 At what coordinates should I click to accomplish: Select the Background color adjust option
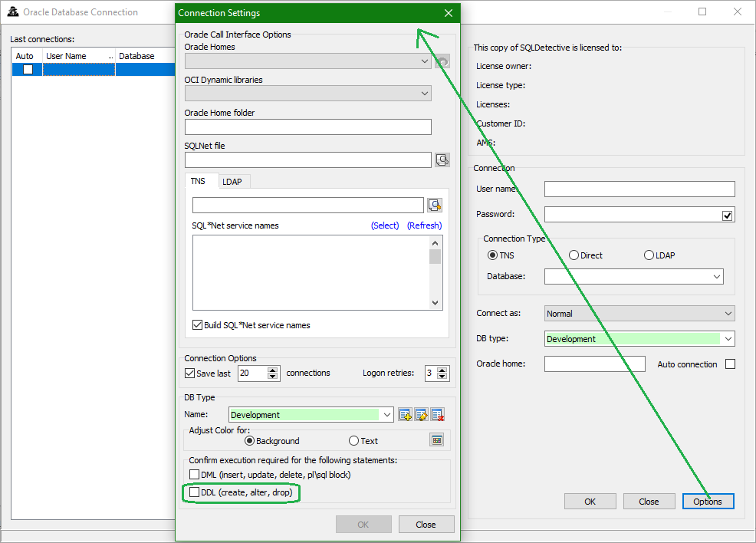click(249, 441)
